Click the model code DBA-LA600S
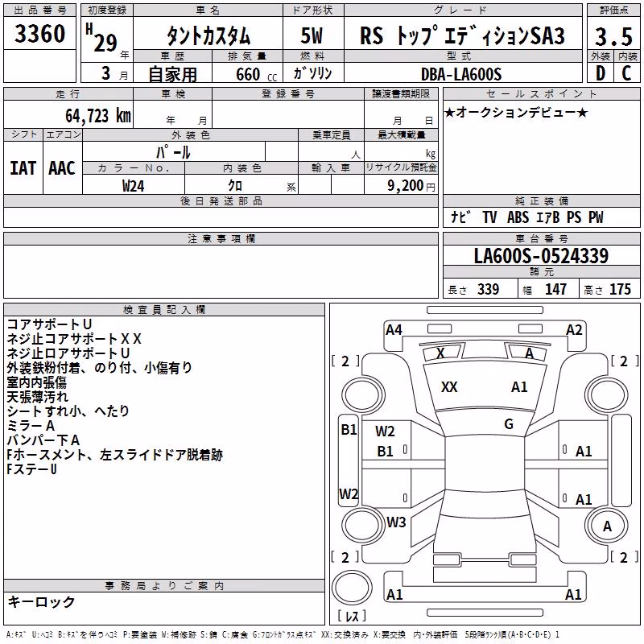The height and width of the screenshot is (644, 644). pyautogui.click(x=461, y=74)
